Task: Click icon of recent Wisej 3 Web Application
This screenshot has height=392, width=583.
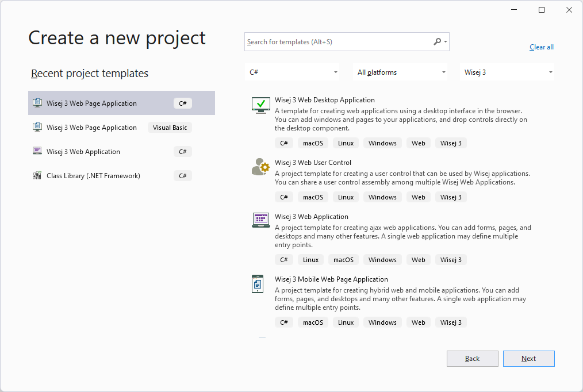Action: click(x=37, y=151)
